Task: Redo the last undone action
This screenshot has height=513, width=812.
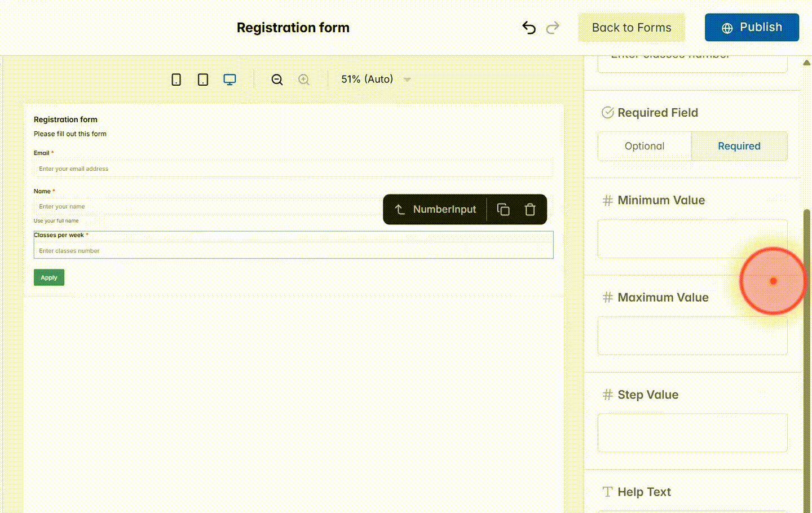Action: pyautogui.click(x=553, y=27)
